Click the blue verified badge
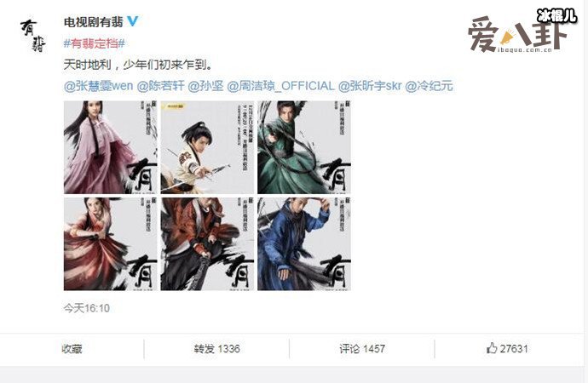588x383 pixels. point(133,21)
